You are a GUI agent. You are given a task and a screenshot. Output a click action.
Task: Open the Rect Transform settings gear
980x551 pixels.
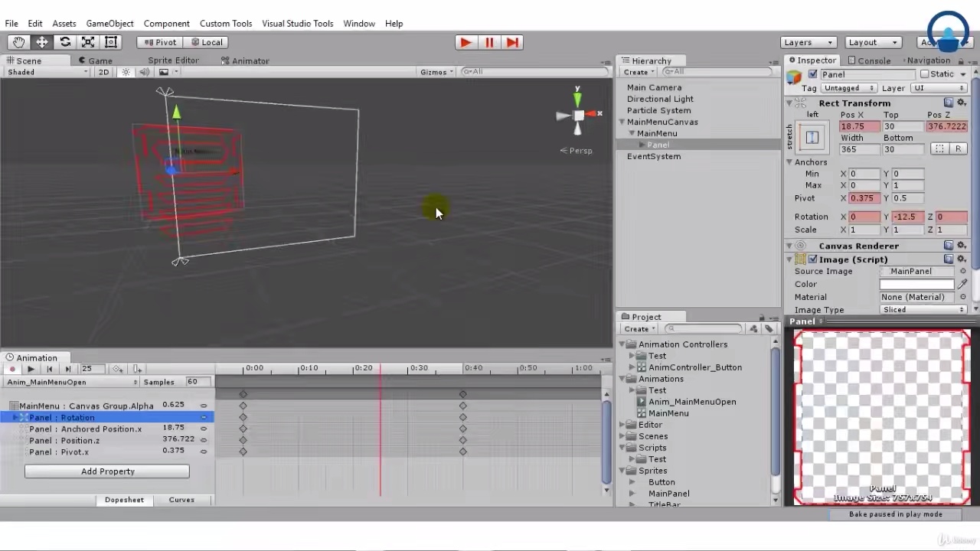(x=962, y=103)
